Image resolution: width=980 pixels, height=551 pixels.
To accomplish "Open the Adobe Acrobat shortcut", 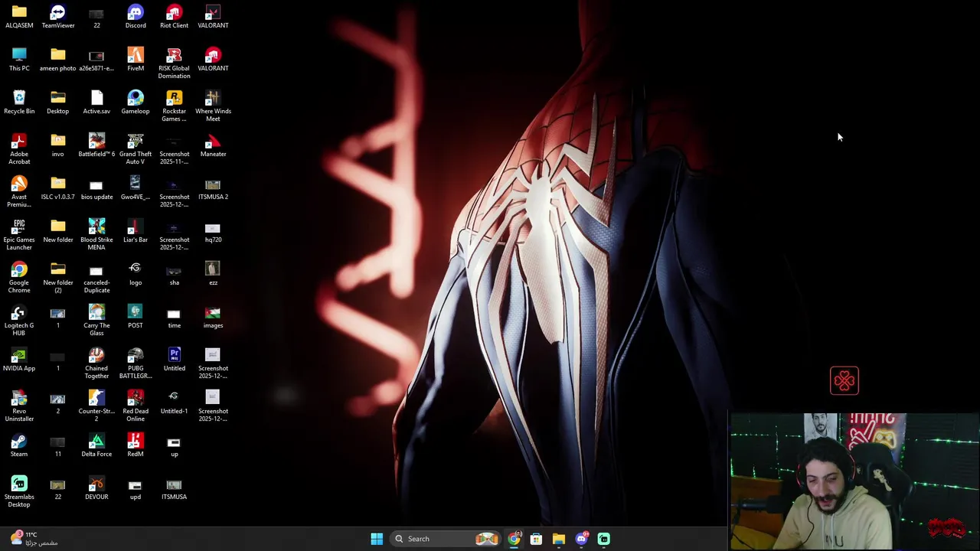I will 19,149.
